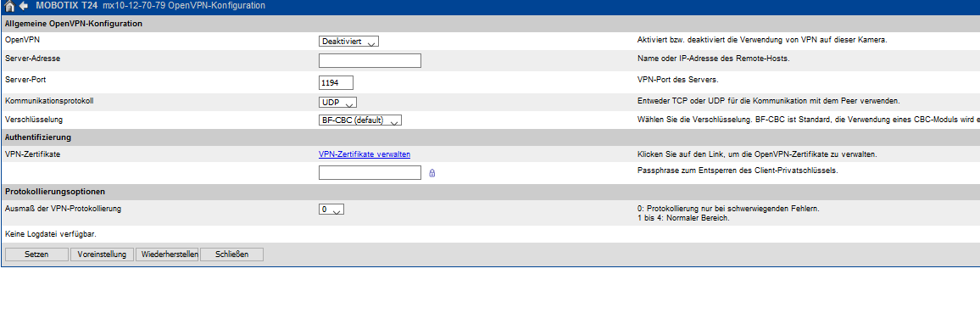Open the OpenVPN Deaktiviert dropdown

tap(348, 42)
